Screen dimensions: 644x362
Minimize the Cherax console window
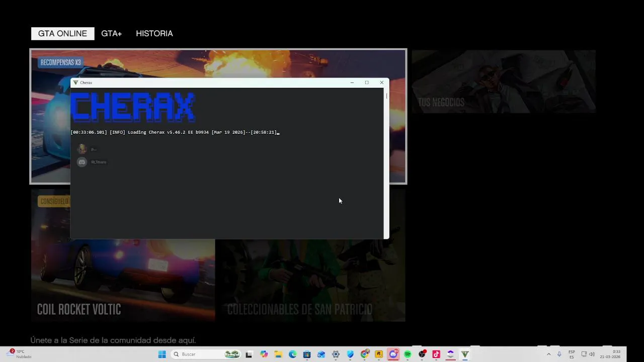[352, 82]
